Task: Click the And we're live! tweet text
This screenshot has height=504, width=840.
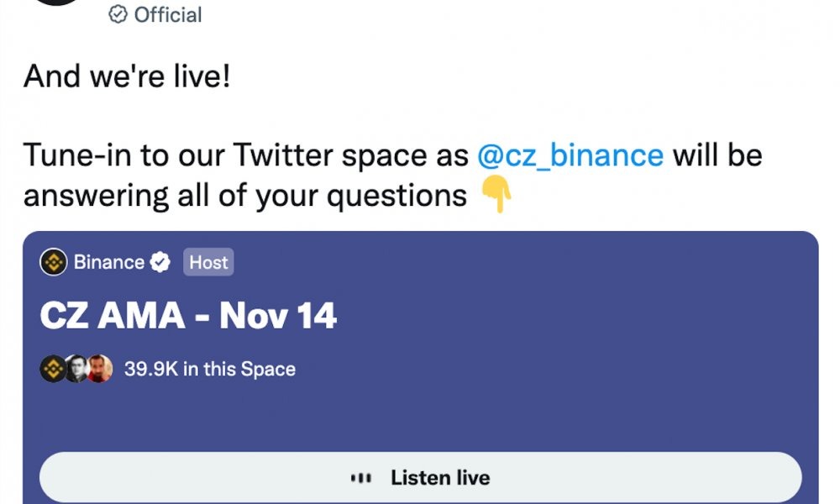Action: (x=127, y=76)
